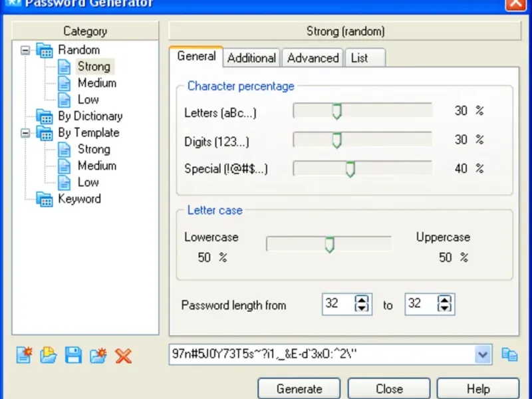Click the document icon next to Low under By Template
This screenshot has width=532, height=399.
coord(64,183)
